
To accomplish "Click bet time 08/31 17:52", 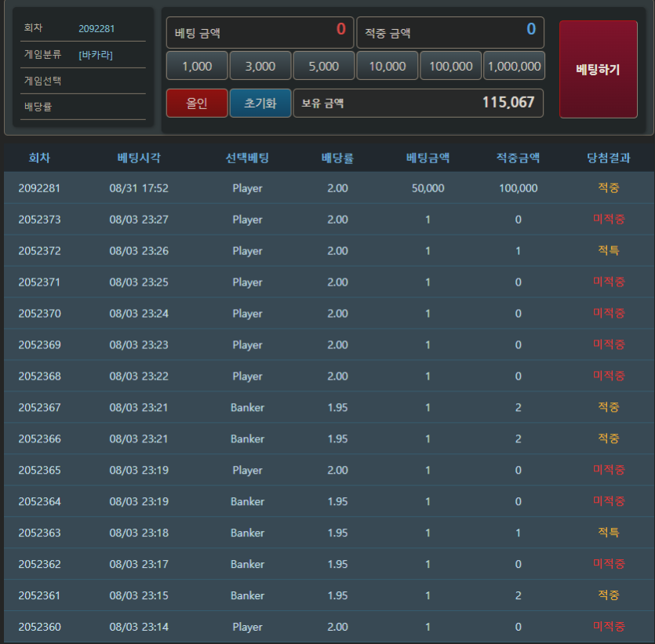I will (139, 188).
